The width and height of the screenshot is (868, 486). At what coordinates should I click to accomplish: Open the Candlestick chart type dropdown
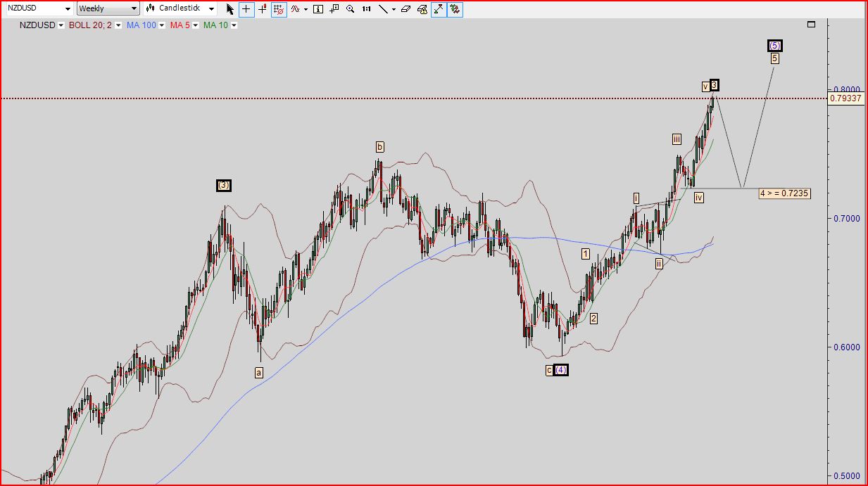pos(180,8)
